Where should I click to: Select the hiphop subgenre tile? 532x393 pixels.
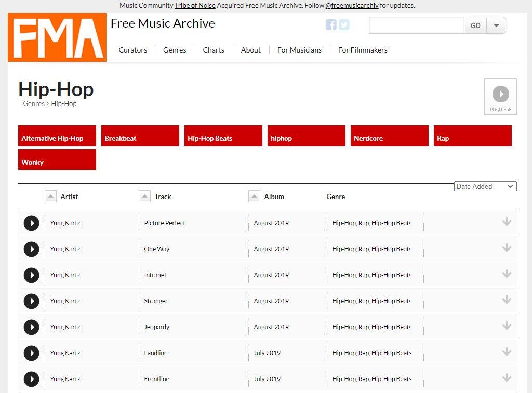tap(307, 136)
